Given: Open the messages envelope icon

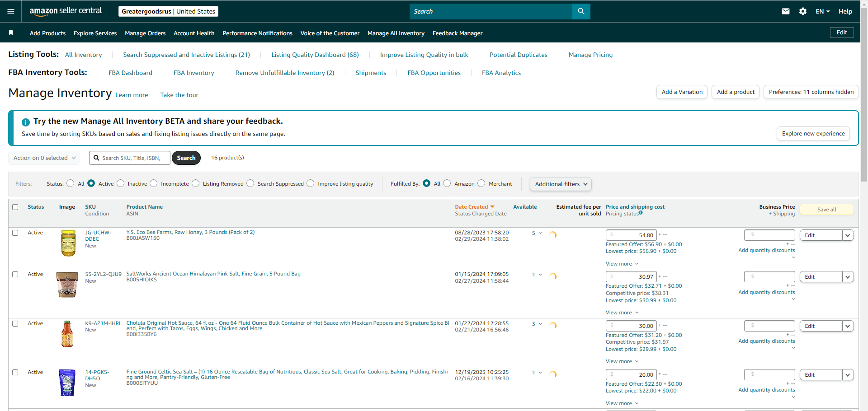Looking at the screenshot, I should coord(786,11).
